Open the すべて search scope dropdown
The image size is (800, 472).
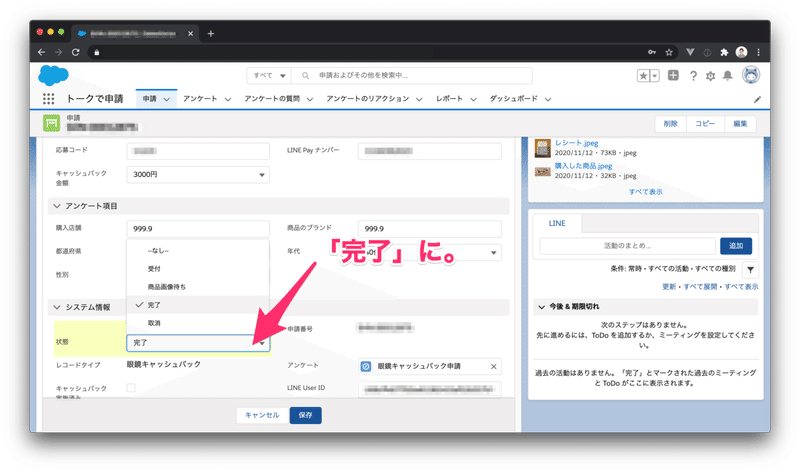[x=269, y=76]
